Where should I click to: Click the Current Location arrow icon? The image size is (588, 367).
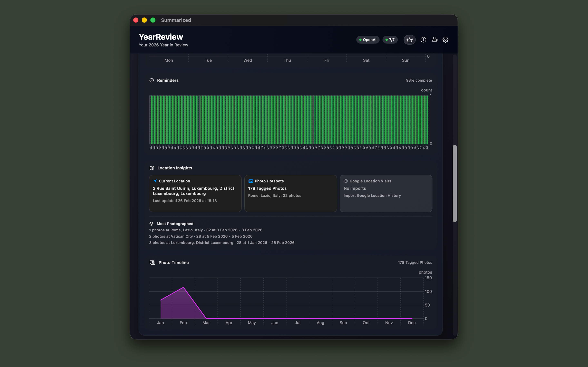pyautogui.click(x=155, y=181)
